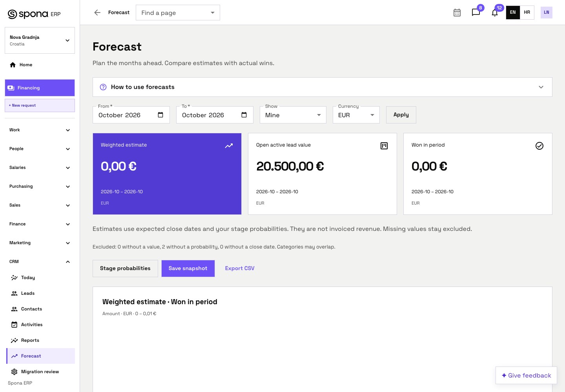Switch language to HR
This screenshot has width=565, height=392.
coord(527,13)
